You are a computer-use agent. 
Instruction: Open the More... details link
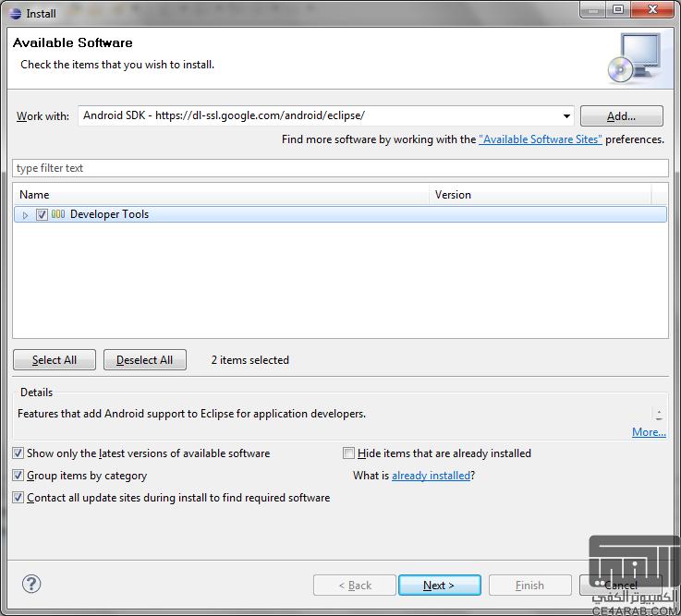pyautogui.click(x=649, y=432)
